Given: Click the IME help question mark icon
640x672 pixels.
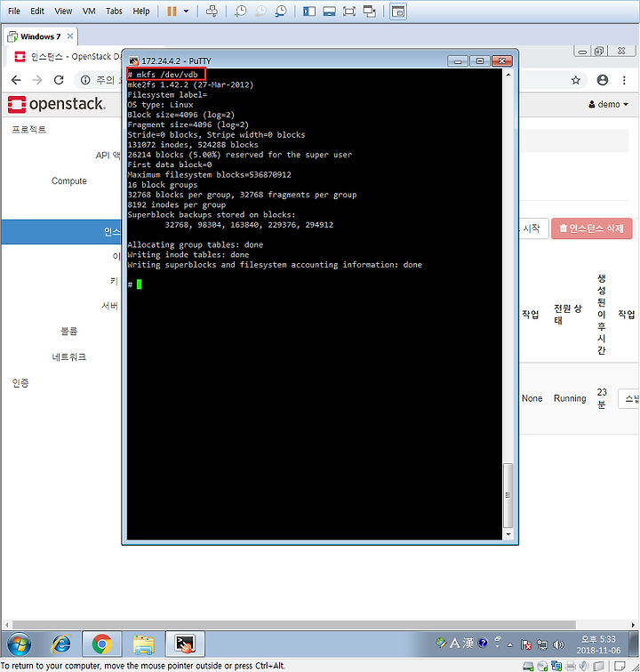Looking at the screenshot, I should tap(483, 643).
